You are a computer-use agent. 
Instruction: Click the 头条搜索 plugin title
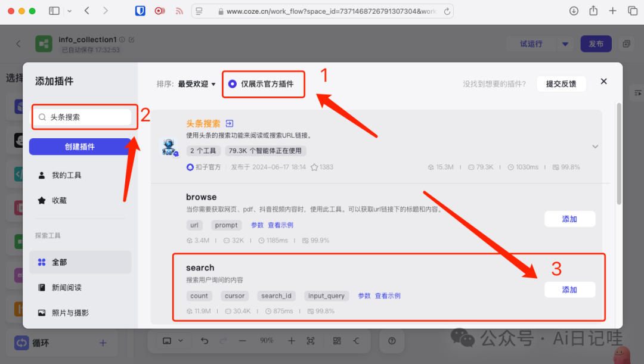[203, 123]
